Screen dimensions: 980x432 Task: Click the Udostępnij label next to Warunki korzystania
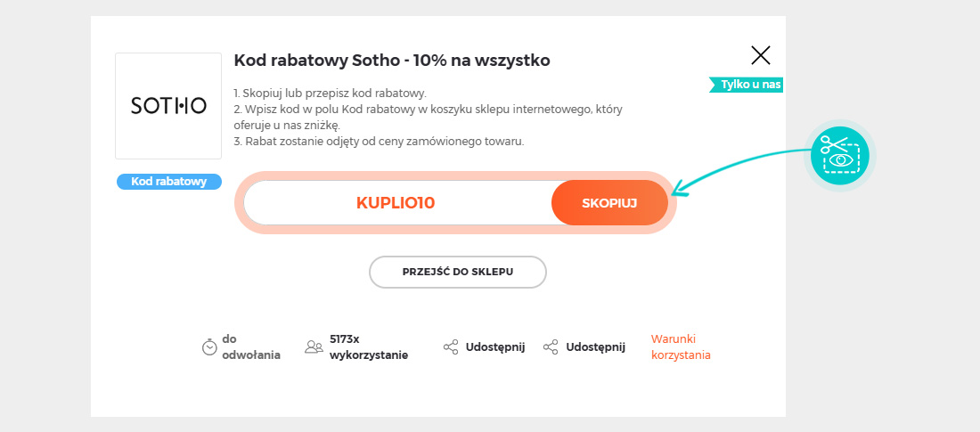[x=596, y=347]
